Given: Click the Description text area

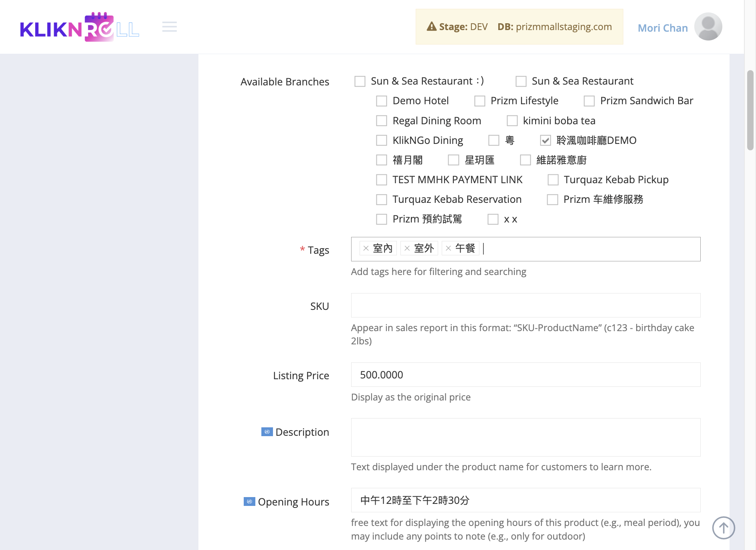Looking at the screenshot, I should point(526,437).
